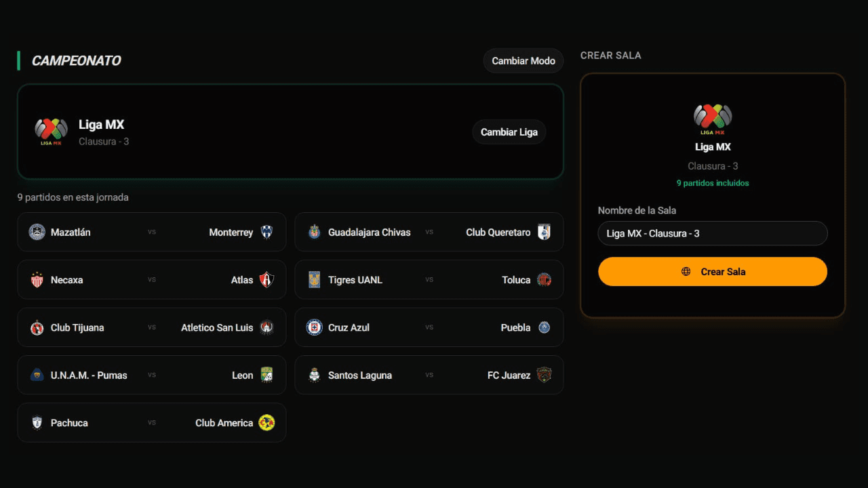Click the Mazatlán team name
This screenshot has height=488, width=868.
[x=71, y=232]
